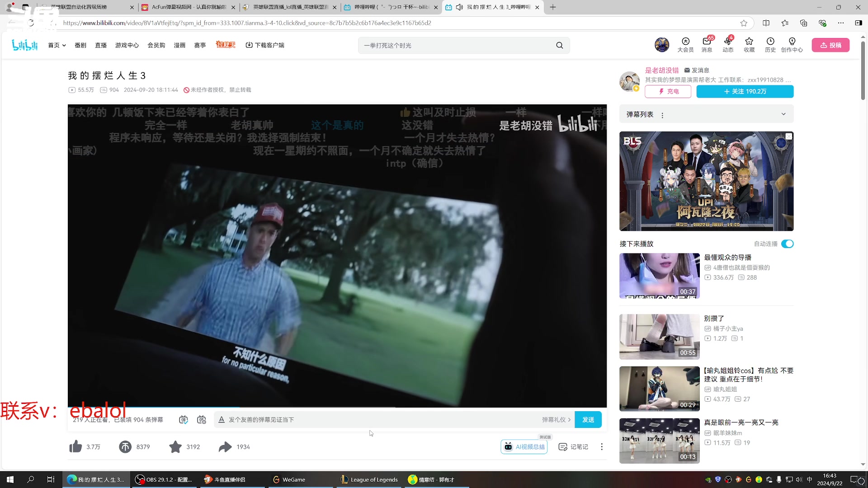
Task: Open 瑜丸姐姐铃cos video thumbnail
Action: click(659, 389)
